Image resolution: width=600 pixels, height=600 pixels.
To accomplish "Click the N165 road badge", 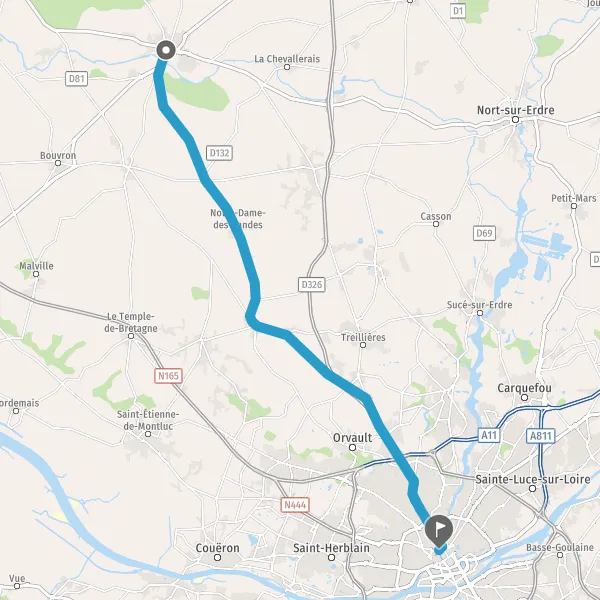I will click(x=168, y=376).
